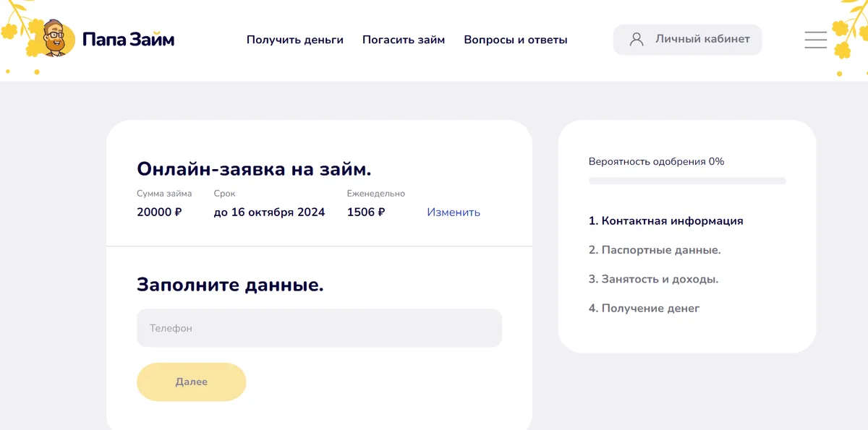Select step 3. Занятость и доходы

tap(654, 279)
